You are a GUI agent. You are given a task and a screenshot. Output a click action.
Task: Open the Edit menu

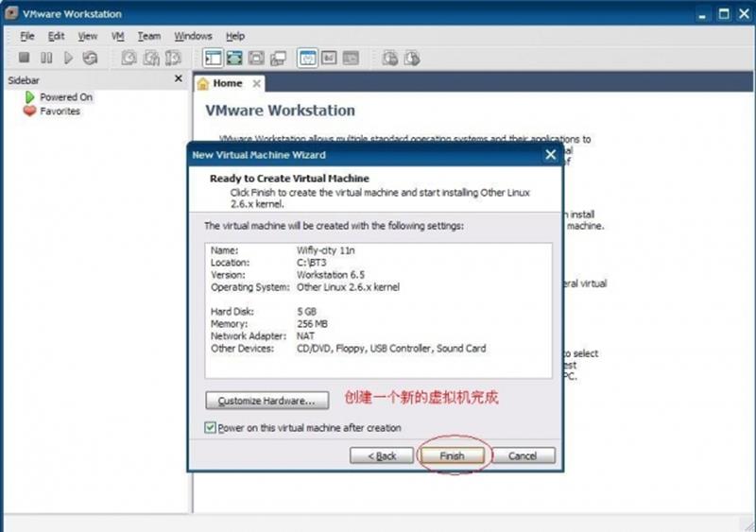pos(56,36)
